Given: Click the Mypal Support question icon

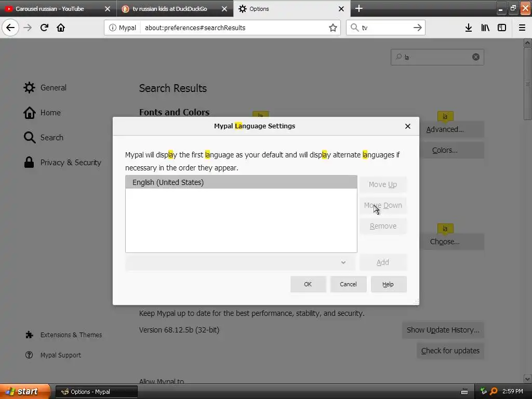Looking at the screenshot, I should tap(29, 355).
